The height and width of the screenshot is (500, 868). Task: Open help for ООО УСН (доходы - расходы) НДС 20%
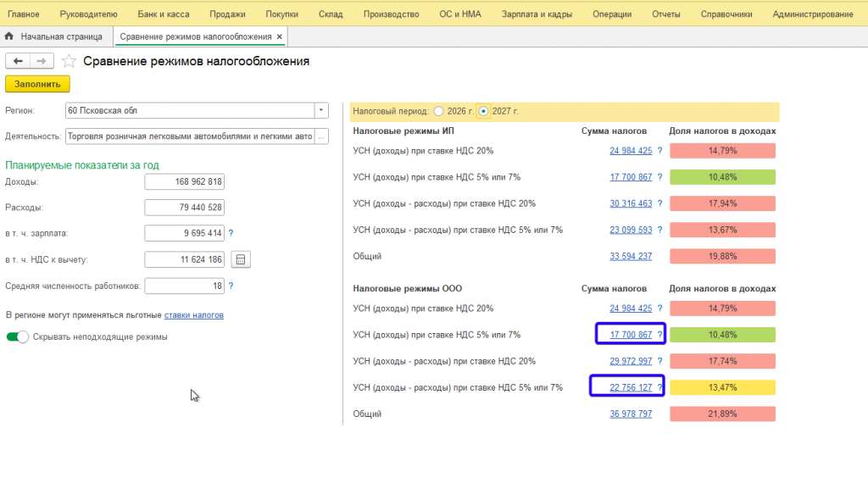pyautogui.click(x=659, y=361)
